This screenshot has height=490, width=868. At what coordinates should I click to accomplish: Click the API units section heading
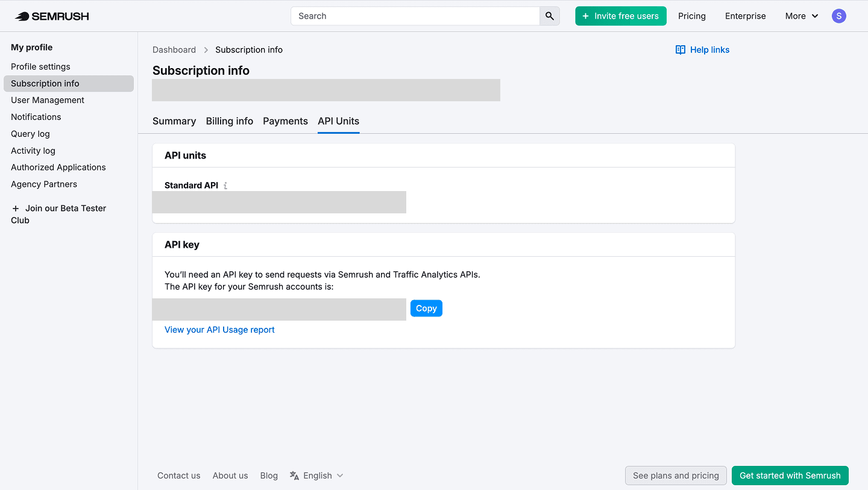185,155
